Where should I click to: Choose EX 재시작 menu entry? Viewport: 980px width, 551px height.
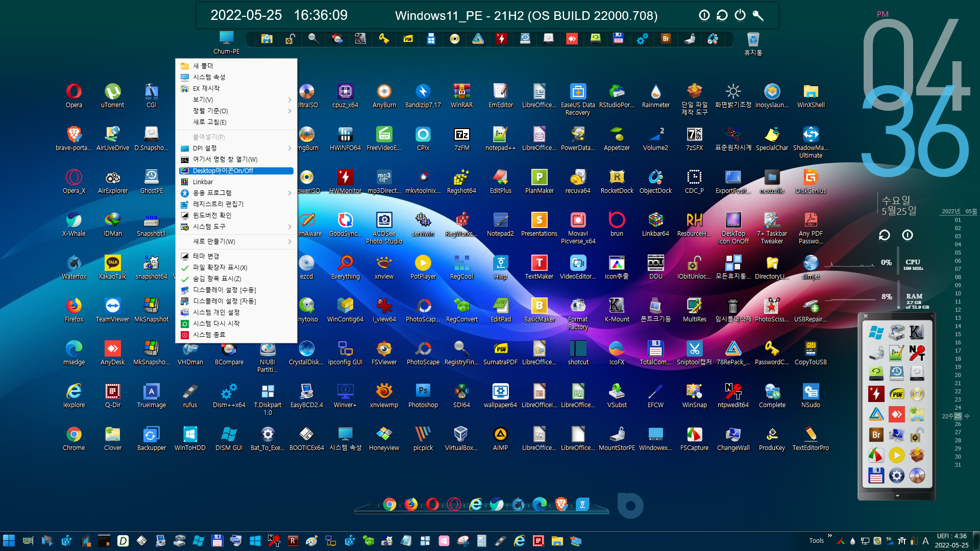click(236, 88)
